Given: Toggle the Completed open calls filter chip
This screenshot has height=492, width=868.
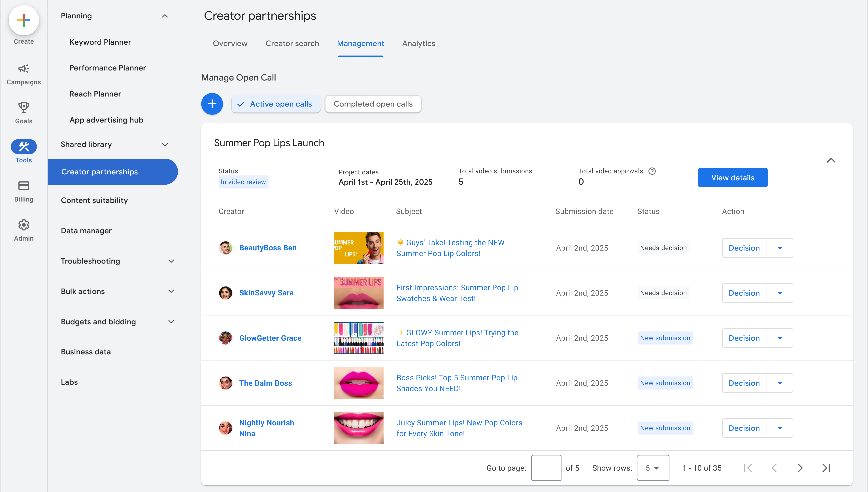Looking at the screenshot, I should 373,104.
